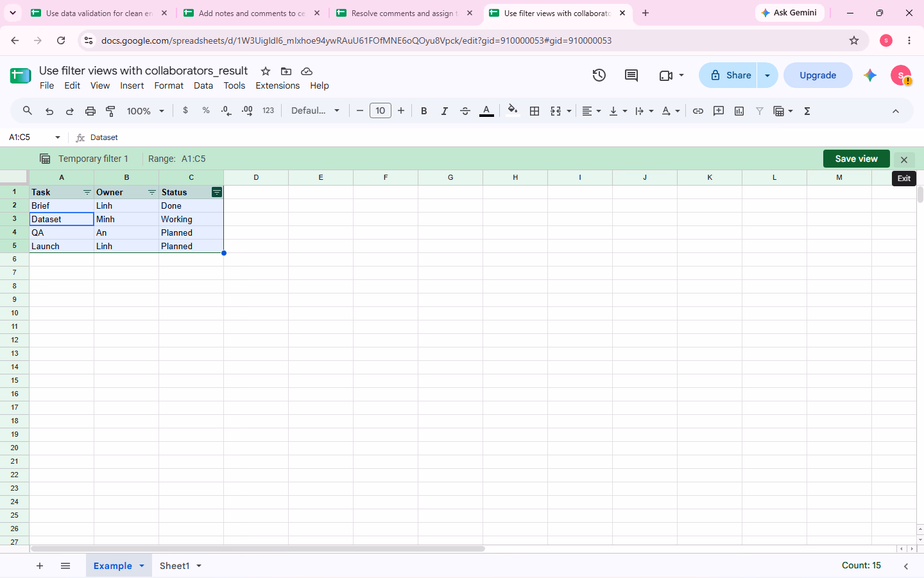The width and height of the screenshot is (924, 578).
Task: Open the text color picker
Action: point(487,111)
